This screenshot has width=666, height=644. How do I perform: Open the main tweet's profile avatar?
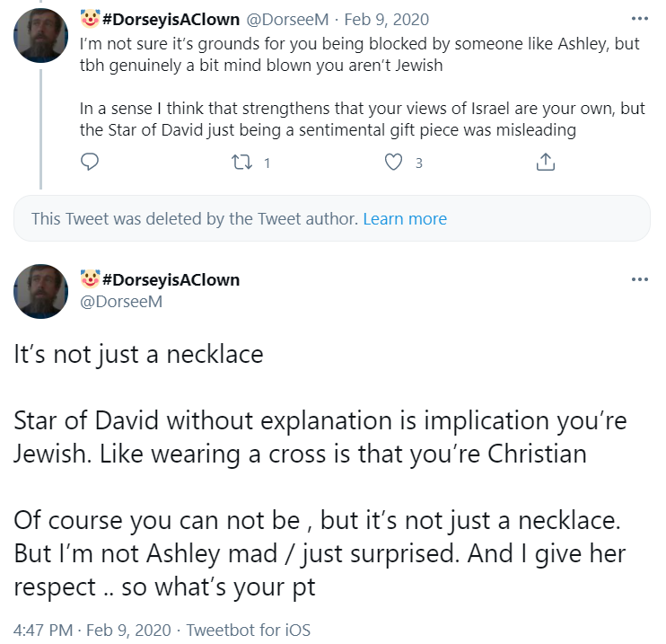click(40, 291)
